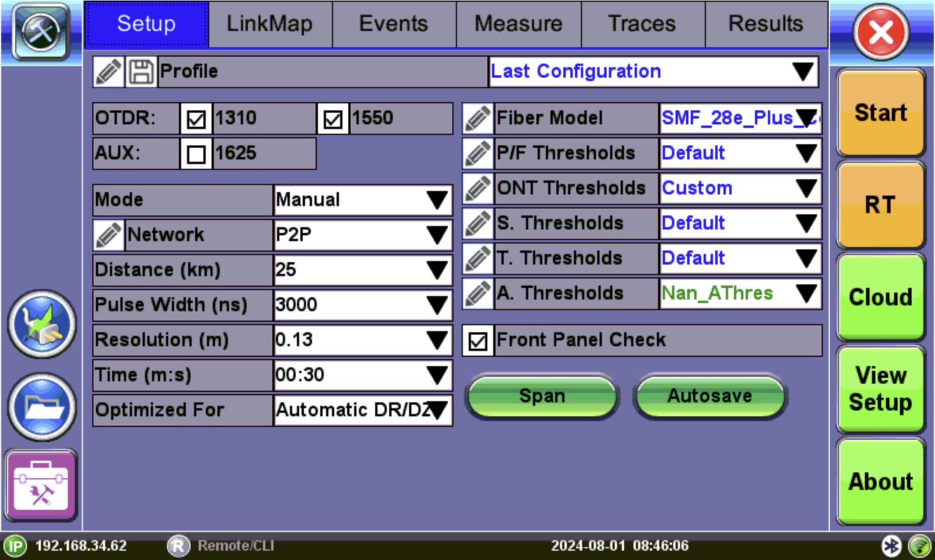Screen dimensions: 935x560
Task: Open the Optimized For dropdown
Action: point(363,411)
